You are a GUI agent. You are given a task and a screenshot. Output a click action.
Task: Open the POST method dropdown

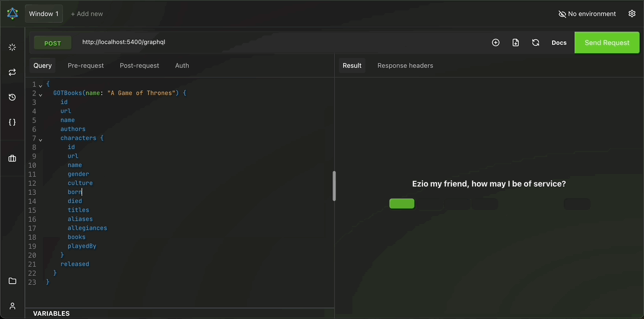point(52,43)
